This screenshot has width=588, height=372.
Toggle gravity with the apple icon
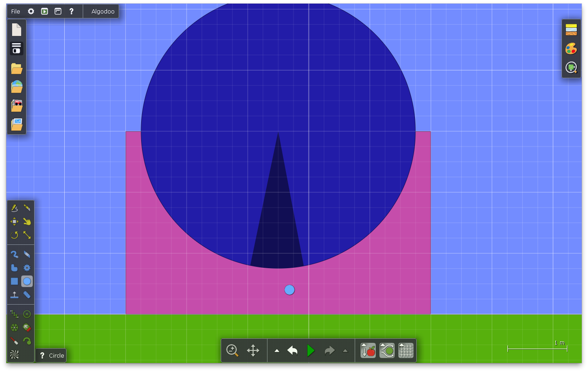(368, 350)
